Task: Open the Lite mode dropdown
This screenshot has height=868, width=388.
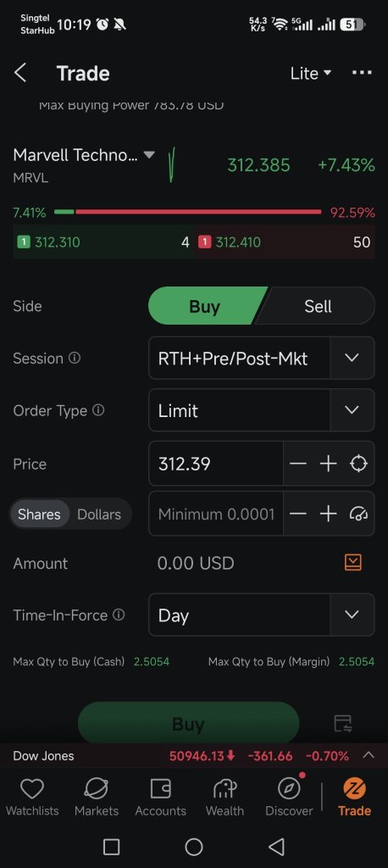Action: point(311,73)
